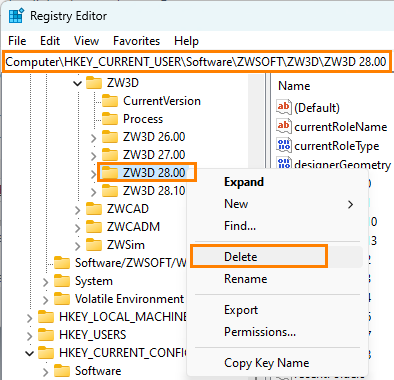Expand the ZW3D 28.10 key
The width and height of the screenshot is (394, 380).
[x=94, y=191]
